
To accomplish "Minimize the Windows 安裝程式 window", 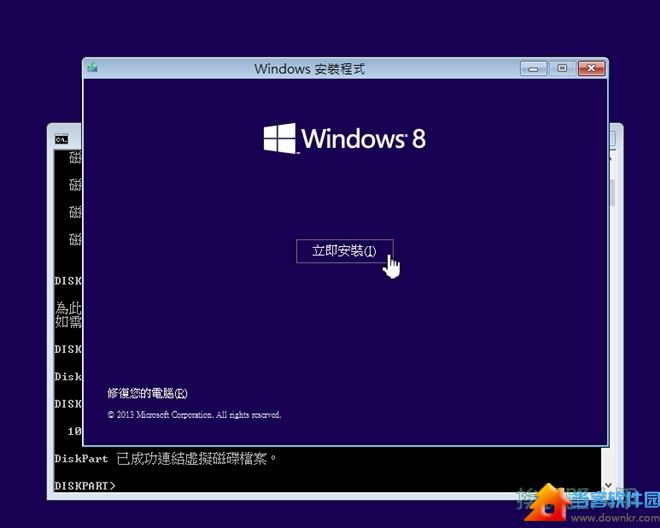I will 531,68.
